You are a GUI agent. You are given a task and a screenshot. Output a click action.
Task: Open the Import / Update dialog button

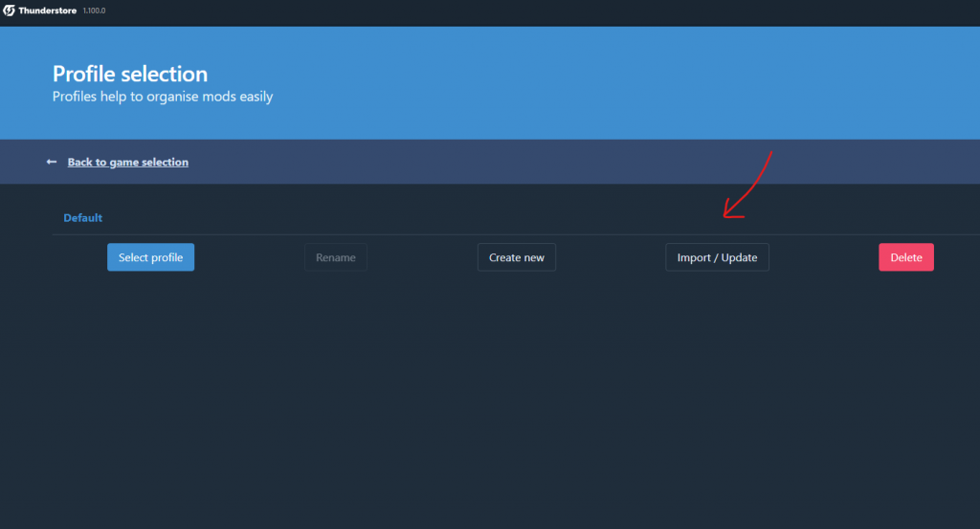click(717, 257)
